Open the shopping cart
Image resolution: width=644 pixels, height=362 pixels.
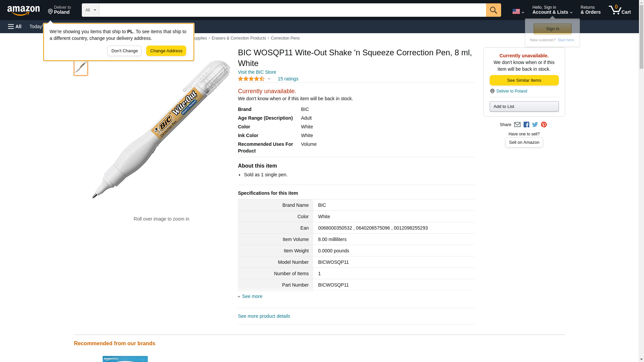tap(620, 10)
